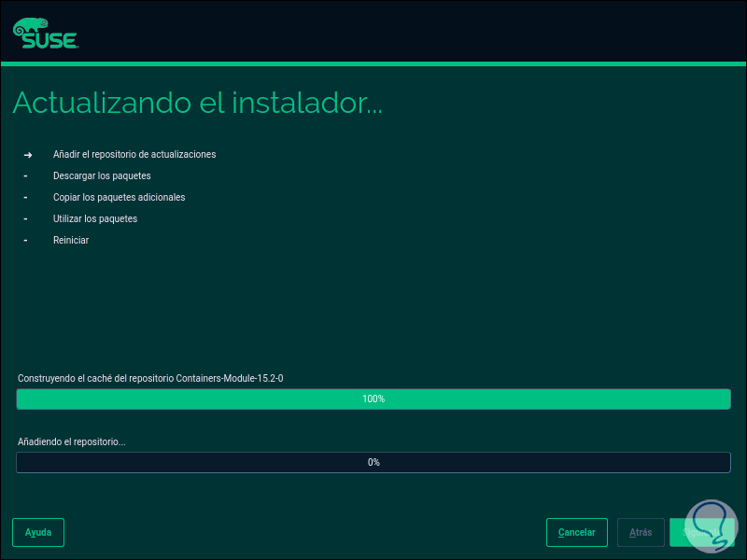Select the Reiniciar step
747x560 pixels.
(71, 240)
